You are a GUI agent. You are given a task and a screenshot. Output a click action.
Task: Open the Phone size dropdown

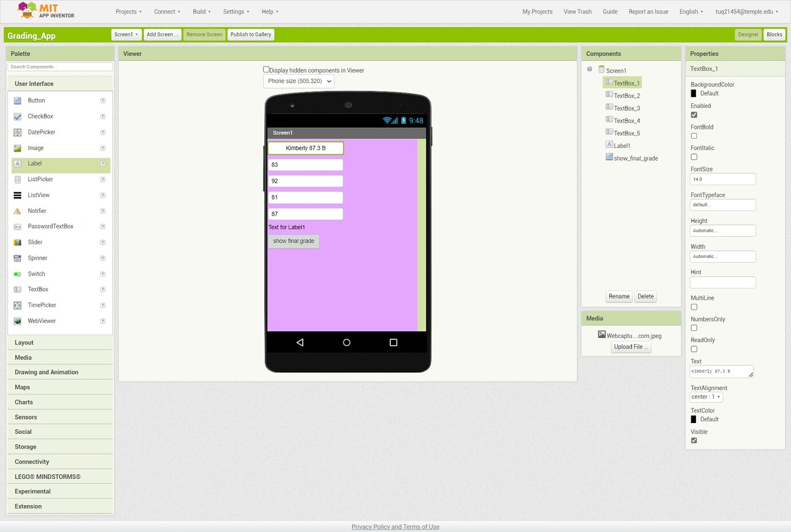click(x=298, y=81)
